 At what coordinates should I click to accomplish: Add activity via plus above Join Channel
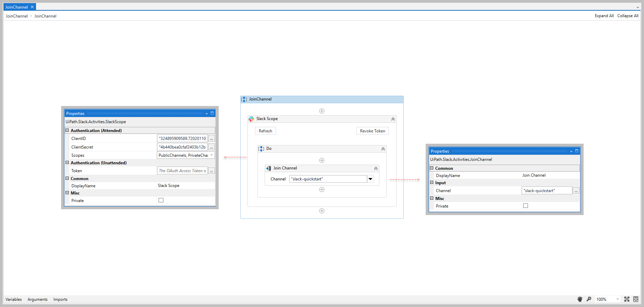click(x=322, y=160)
